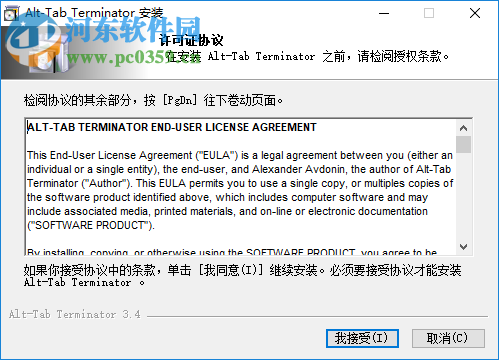Click the "Alt-Tab Terminator 3.4" version label

75,314
